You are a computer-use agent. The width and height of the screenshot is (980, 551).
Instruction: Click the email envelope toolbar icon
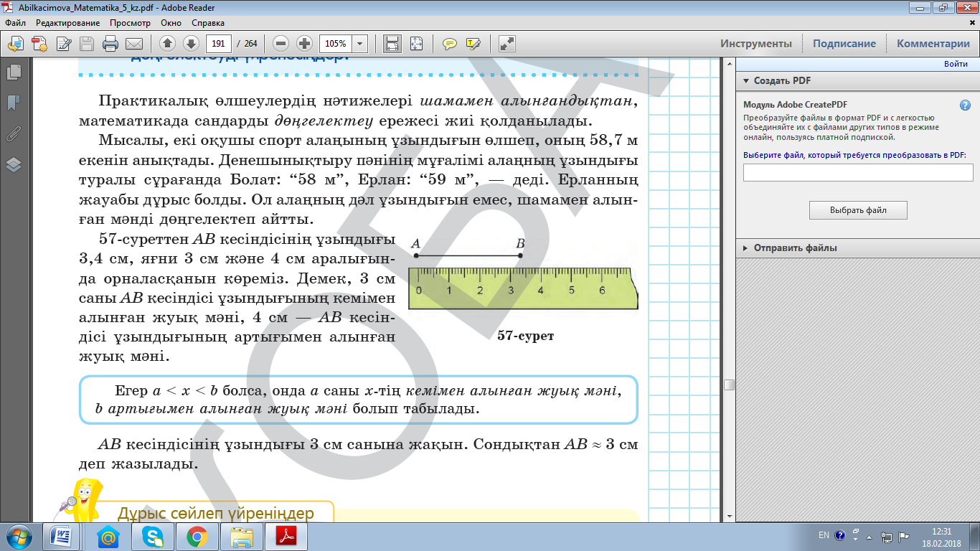[134, 44]
